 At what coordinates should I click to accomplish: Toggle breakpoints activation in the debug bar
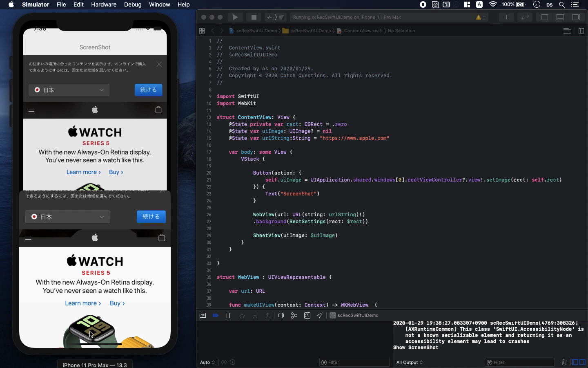216,315
